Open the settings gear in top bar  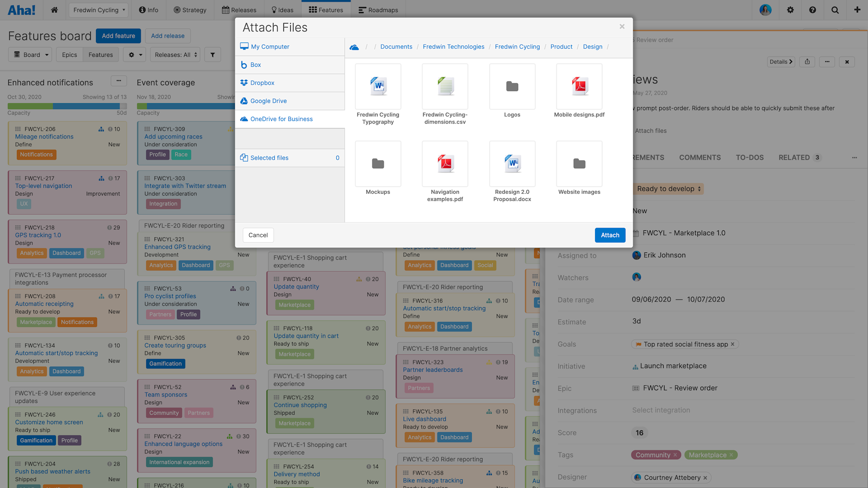click(790, 10)
